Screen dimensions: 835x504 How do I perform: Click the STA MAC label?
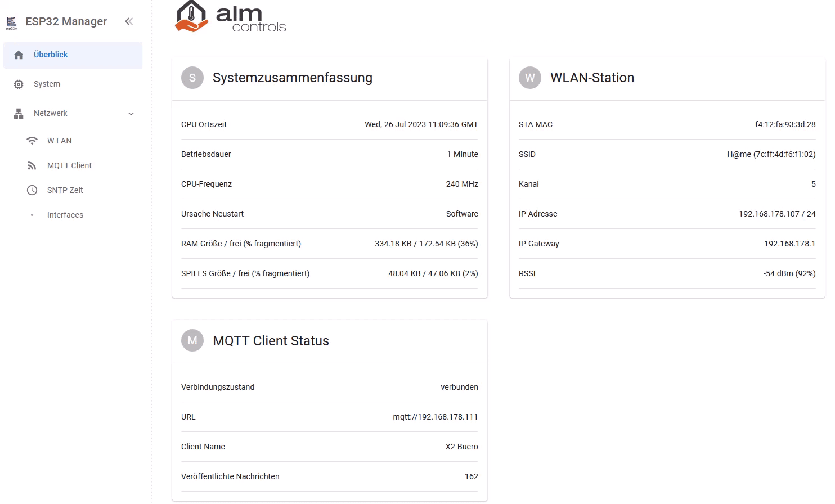(x=536, y=124)
